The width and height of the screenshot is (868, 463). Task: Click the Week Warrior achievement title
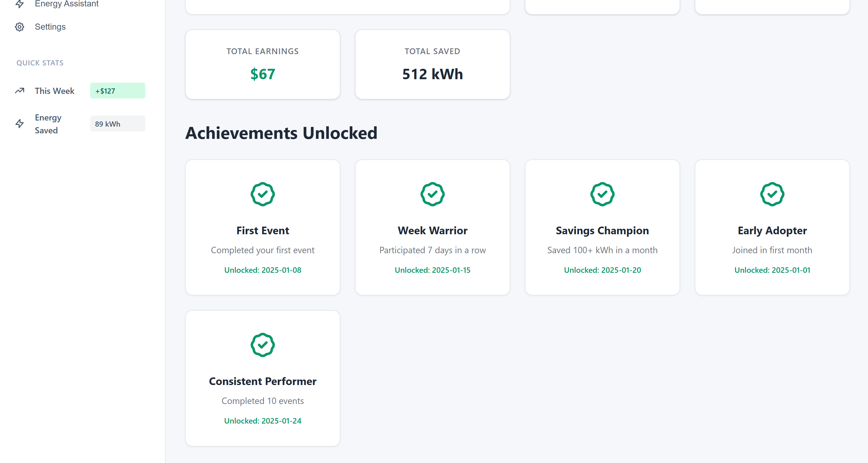pyautogui.click(x=432, y=231)
